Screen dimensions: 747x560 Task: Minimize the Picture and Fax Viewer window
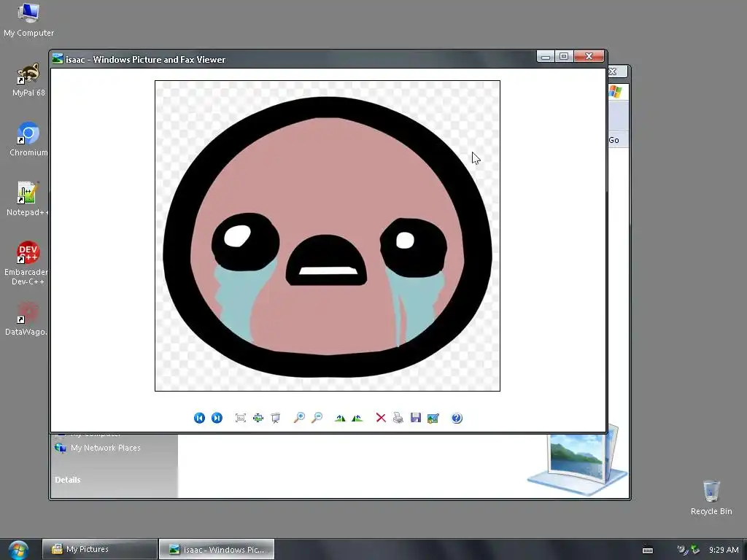tap(546, 57)
